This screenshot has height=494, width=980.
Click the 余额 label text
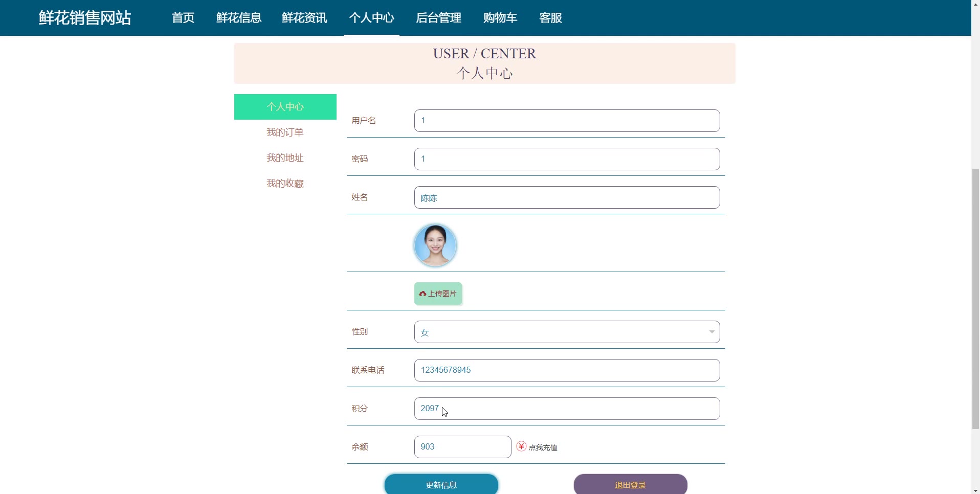pos(360,447)
